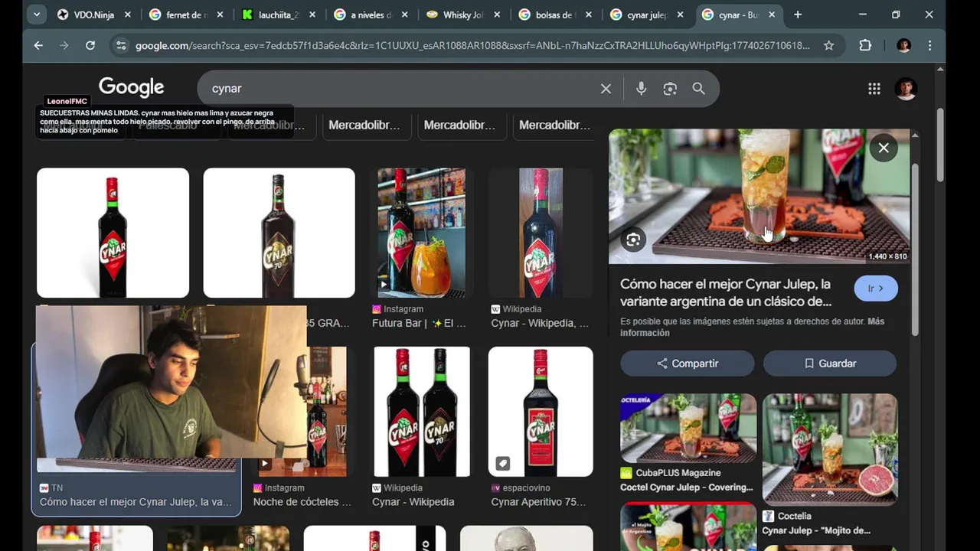
Task: Switch to the VDO.Ninja tab
Action: point(94,15)
